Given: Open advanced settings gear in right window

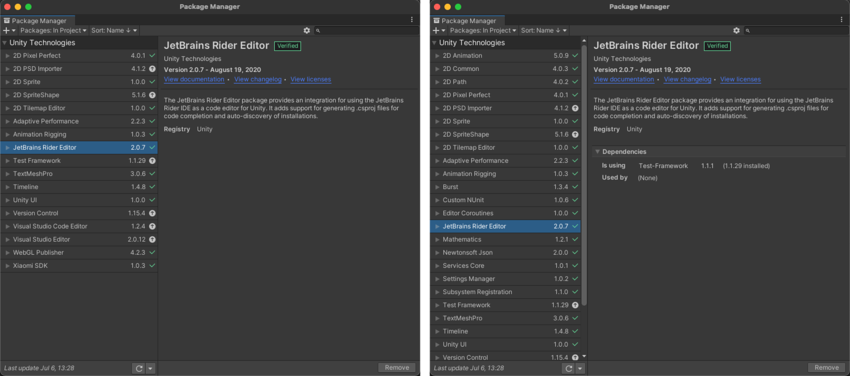Looking at the screenshot, I should 736,31.
